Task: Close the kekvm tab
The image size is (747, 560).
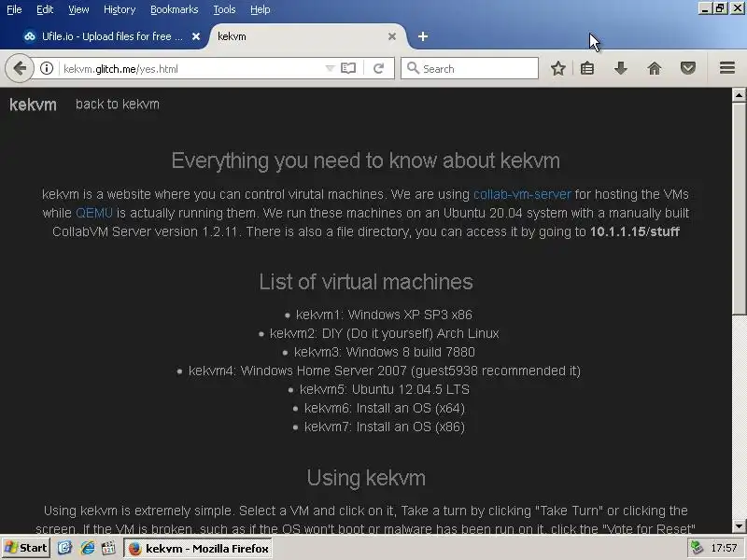Action: pos(391,36)
